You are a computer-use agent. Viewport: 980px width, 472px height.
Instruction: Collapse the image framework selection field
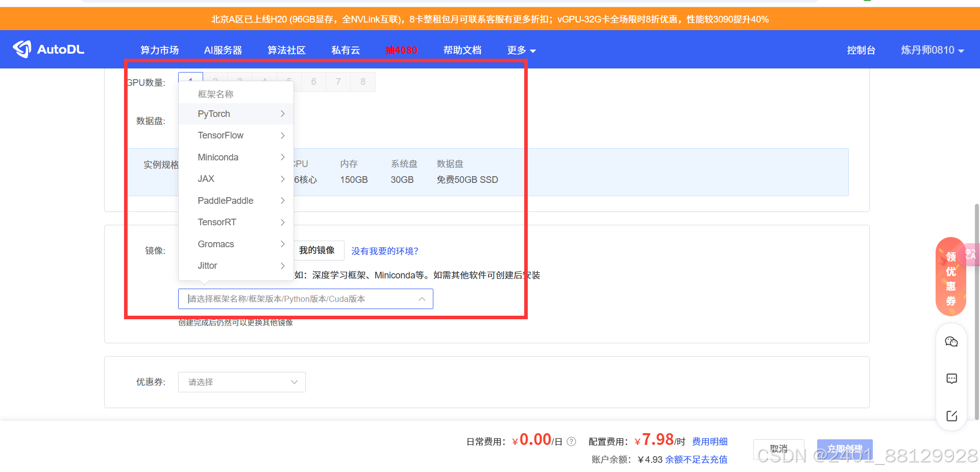[305, 299]
